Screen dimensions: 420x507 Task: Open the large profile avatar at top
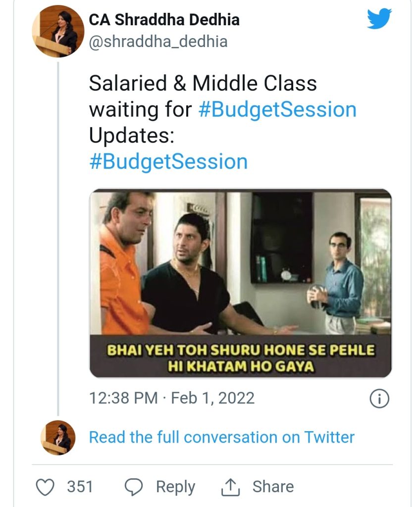tap(58, 31)
